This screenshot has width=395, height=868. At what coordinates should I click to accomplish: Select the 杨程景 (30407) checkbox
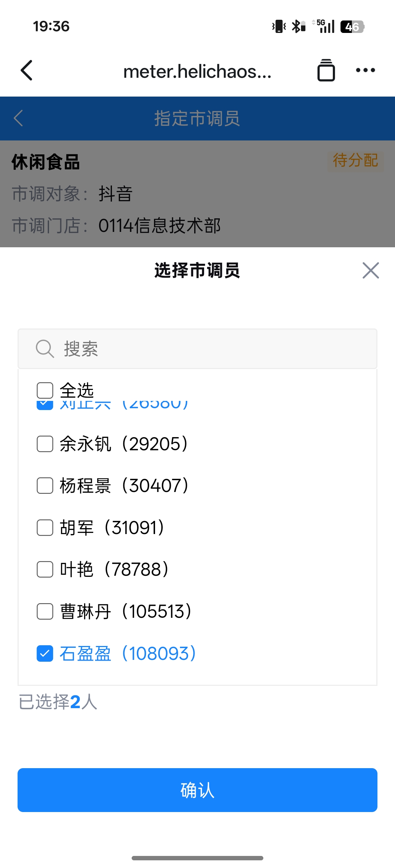click(x=45, y=486)
